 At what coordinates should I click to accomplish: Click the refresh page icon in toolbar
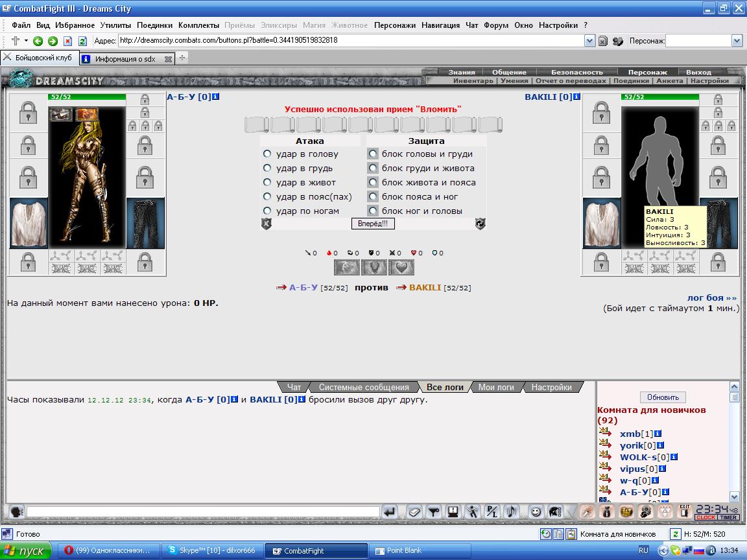point(82,41)
